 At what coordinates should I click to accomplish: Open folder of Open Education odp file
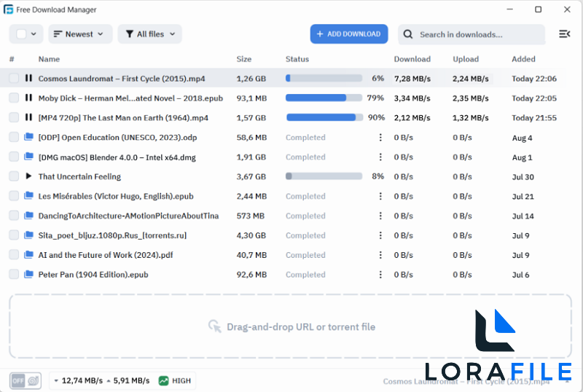point(28,137)
